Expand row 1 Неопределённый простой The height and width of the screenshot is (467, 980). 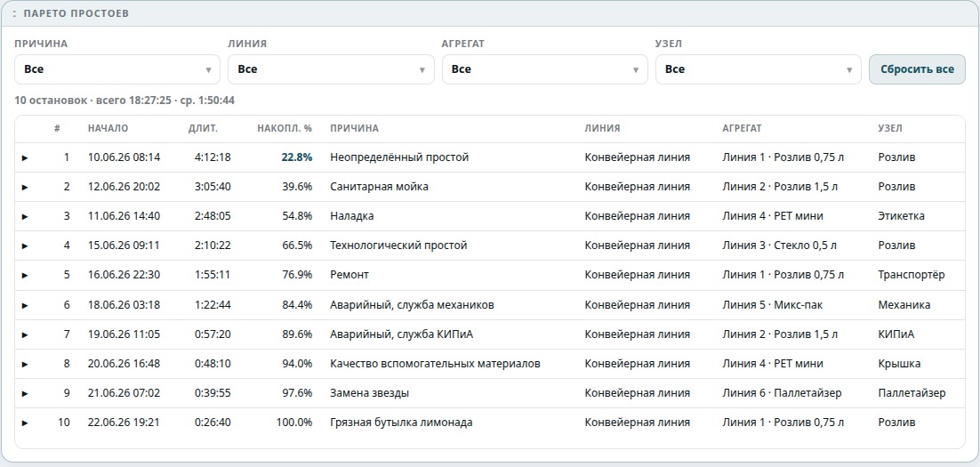click(x=25, y=157)
